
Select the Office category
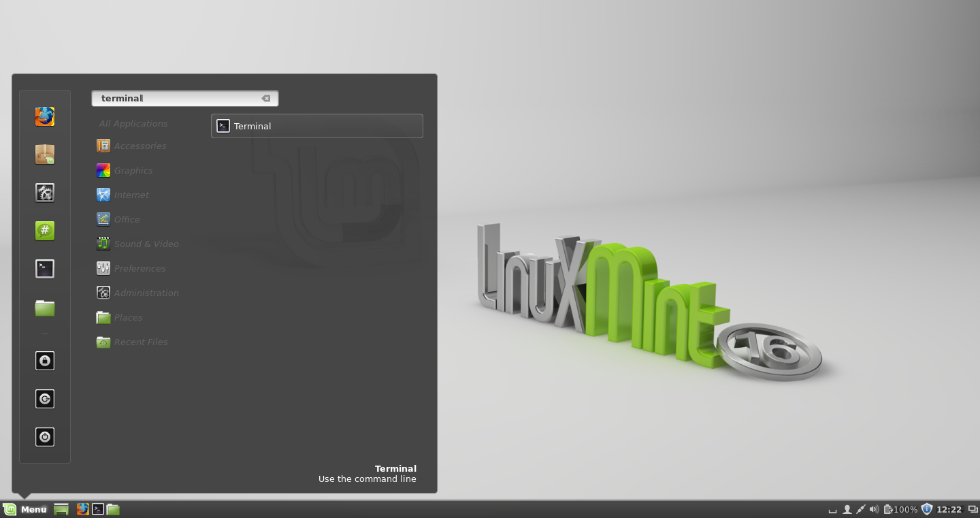click(118, 219)
